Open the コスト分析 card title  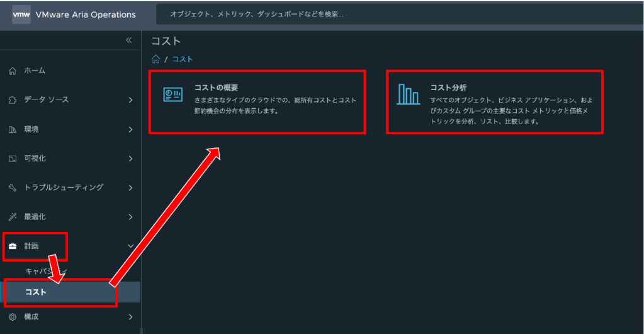tap(448, 88)
